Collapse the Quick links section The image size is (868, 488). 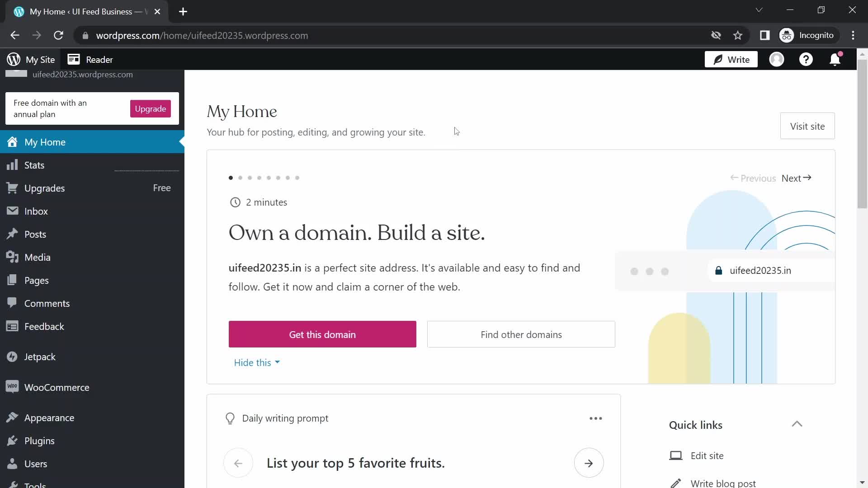point(797,424)
